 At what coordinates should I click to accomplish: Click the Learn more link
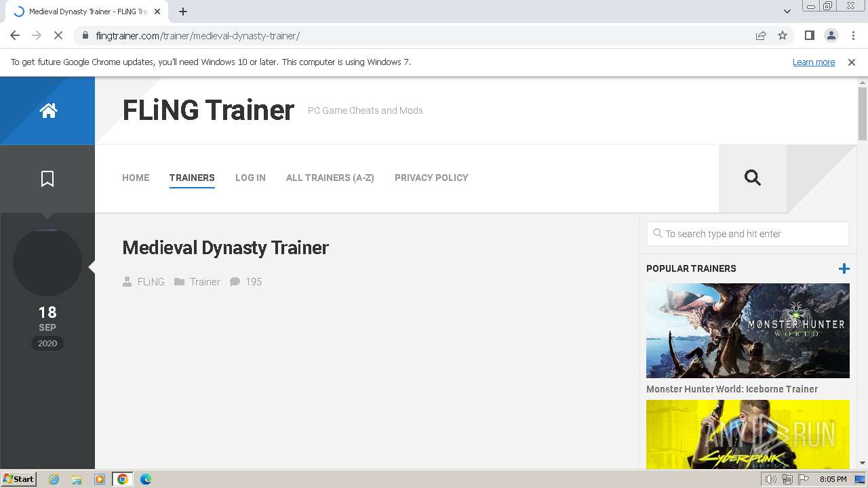click(814, 62)
